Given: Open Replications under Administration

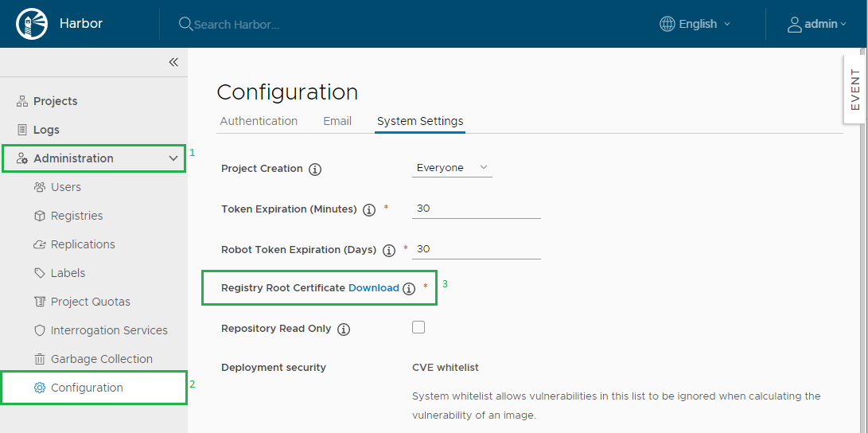Looking at the screenshot, I should pyautogui.click(x=83, y=244).
